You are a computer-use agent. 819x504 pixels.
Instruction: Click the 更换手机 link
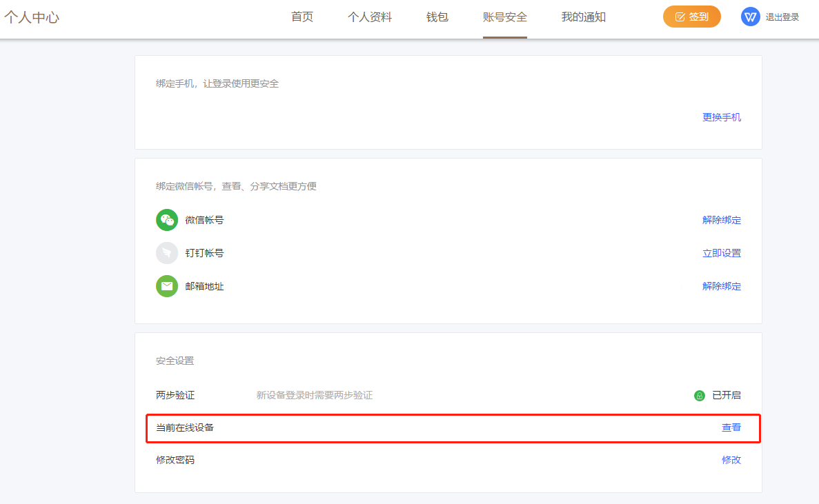722,117
